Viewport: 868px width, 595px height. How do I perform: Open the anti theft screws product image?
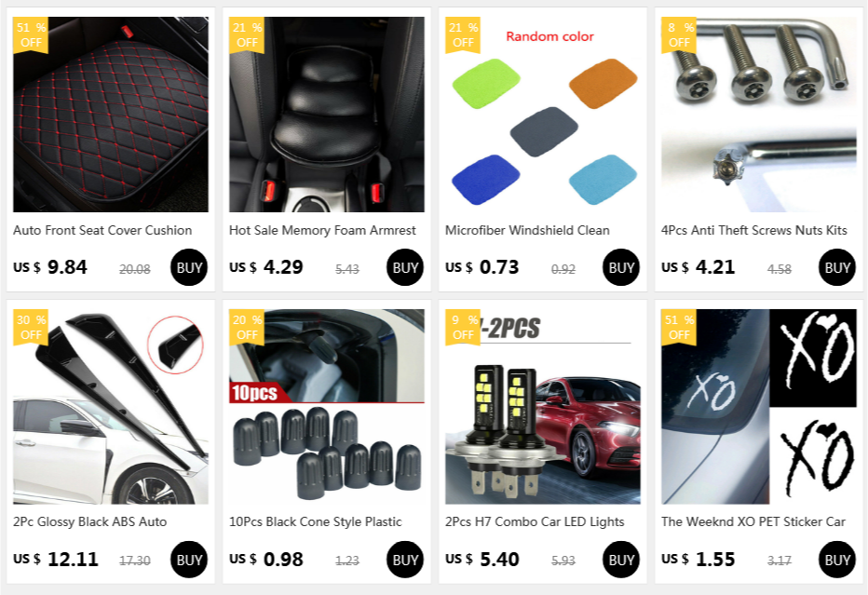(x=758, y=114)
